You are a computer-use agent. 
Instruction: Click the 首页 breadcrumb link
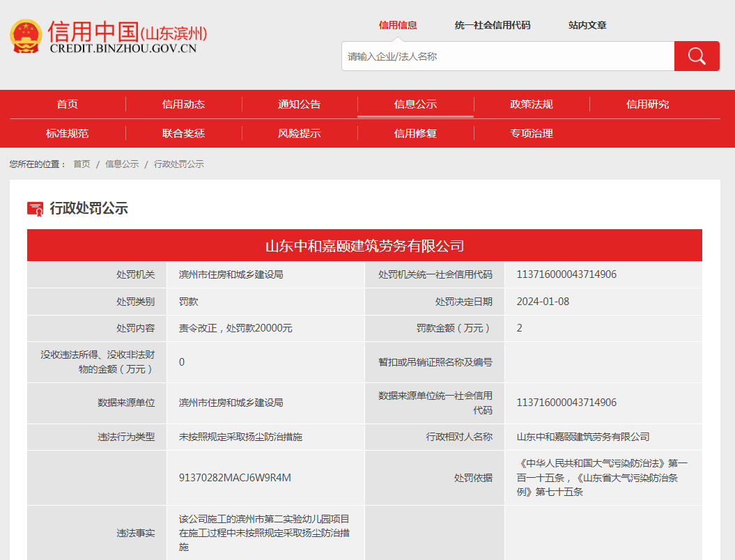82,164
